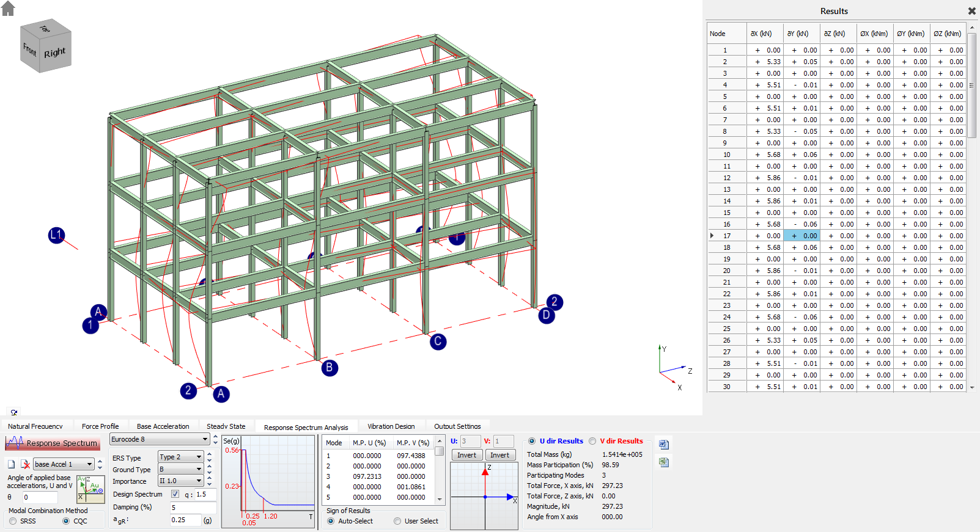
Task: Close the Results panel
Action: [x=971, y=11]
